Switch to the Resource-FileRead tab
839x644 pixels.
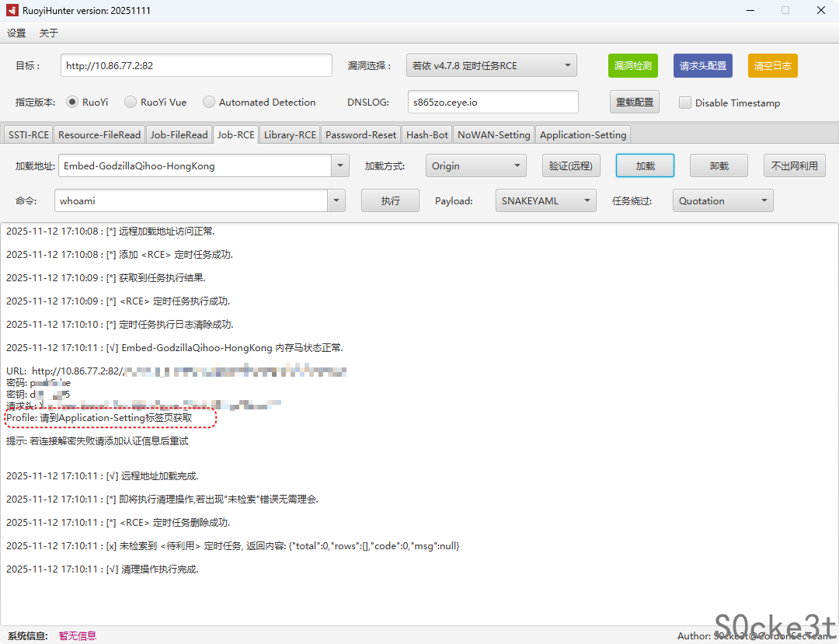(x=99, y=135)
